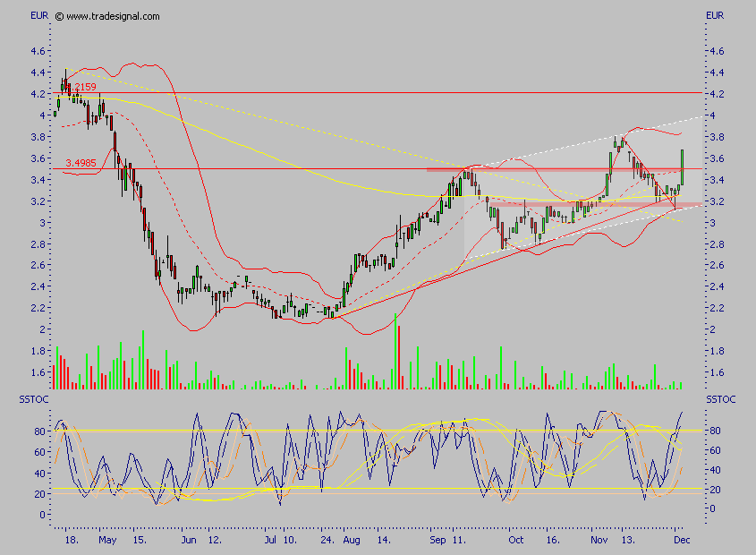Click the red 2159 resistance level label

pos(85,87)
